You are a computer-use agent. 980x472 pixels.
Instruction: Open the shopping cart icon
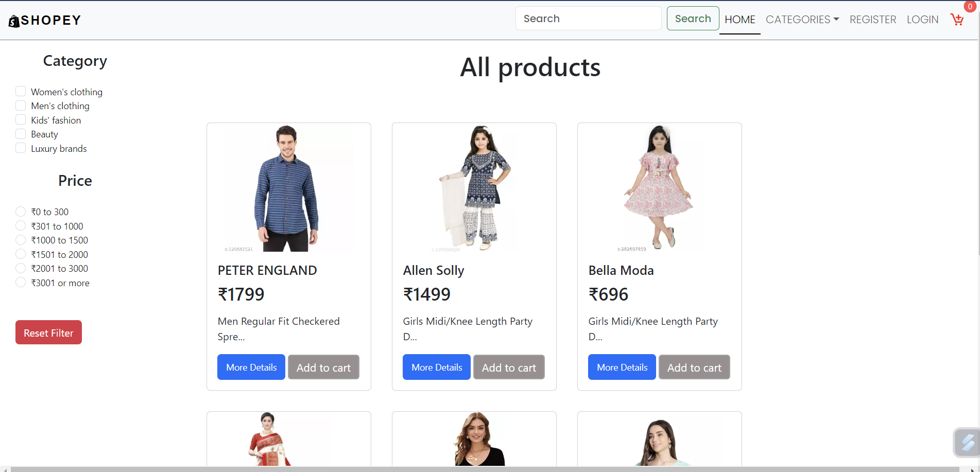957,20
